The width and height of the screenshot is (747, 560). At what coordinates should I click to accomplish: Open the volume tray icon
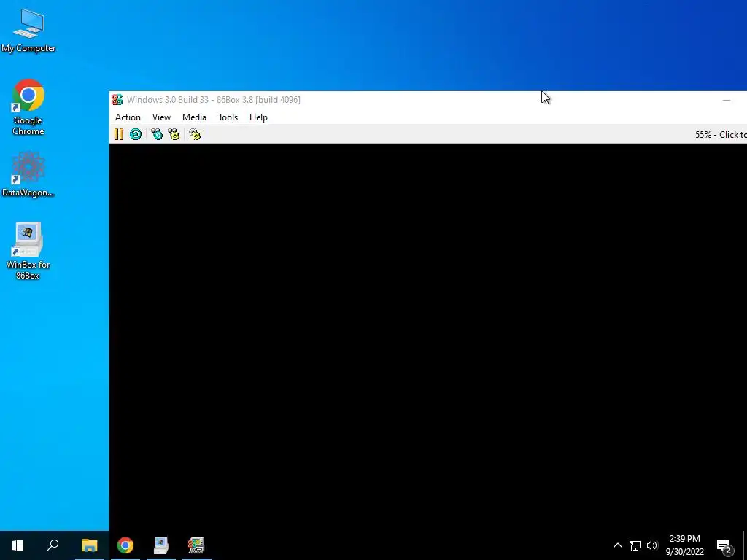pyautogui.click(x=652, y=545)
